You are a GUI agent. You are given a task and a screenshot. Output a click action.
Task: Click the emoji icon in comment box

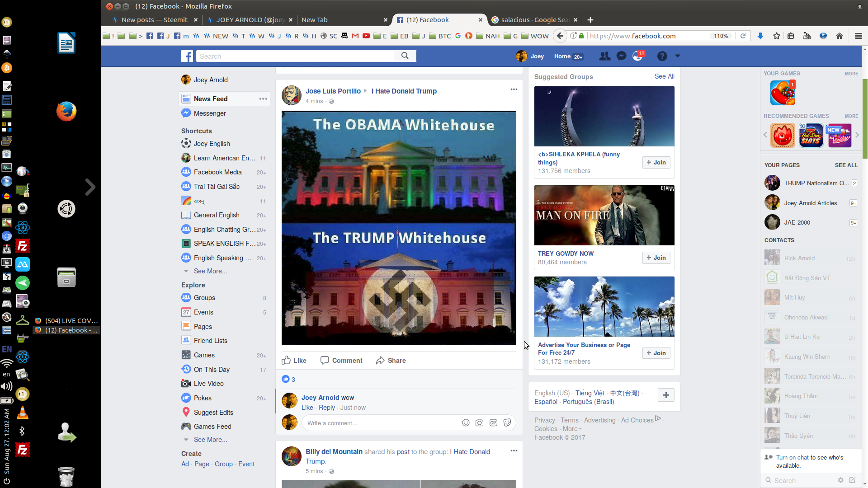466,423
